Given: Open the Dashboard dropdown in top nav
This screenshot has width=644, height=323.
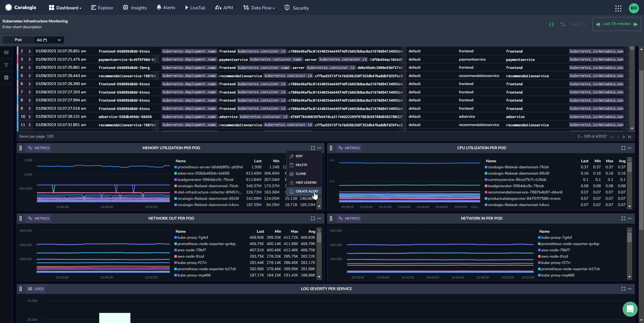Looking at the screenshot, I should pyautogui.click(x=65, y=8).
